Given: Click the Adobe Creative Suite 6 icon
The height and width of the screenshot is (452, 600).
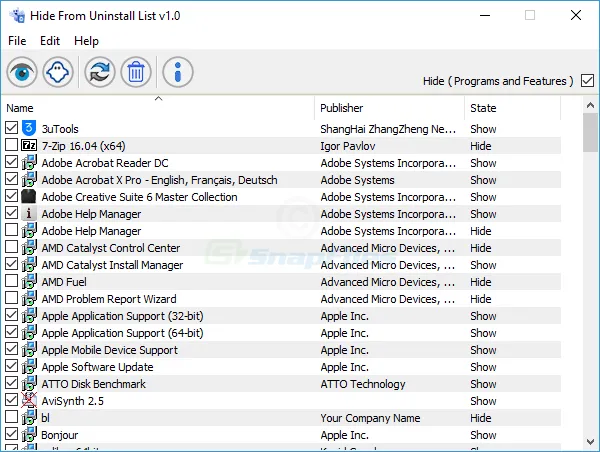Looking at the screenshot, I should [x=29, y=196].
